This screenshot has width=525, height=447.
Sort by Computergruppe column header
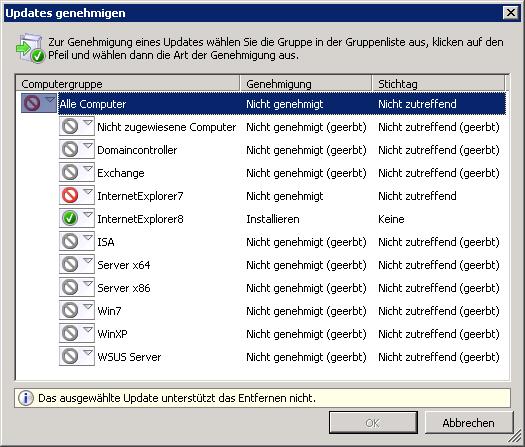[x=128, y=84]
